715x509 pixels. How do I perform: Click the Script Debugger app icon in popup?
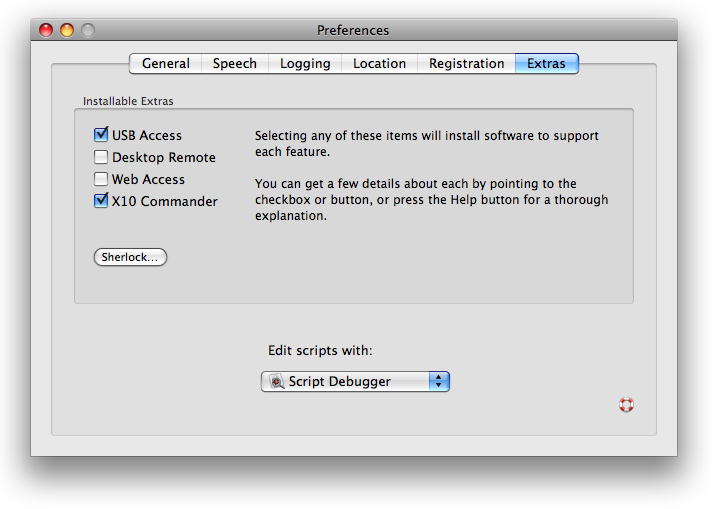[276, 381]
